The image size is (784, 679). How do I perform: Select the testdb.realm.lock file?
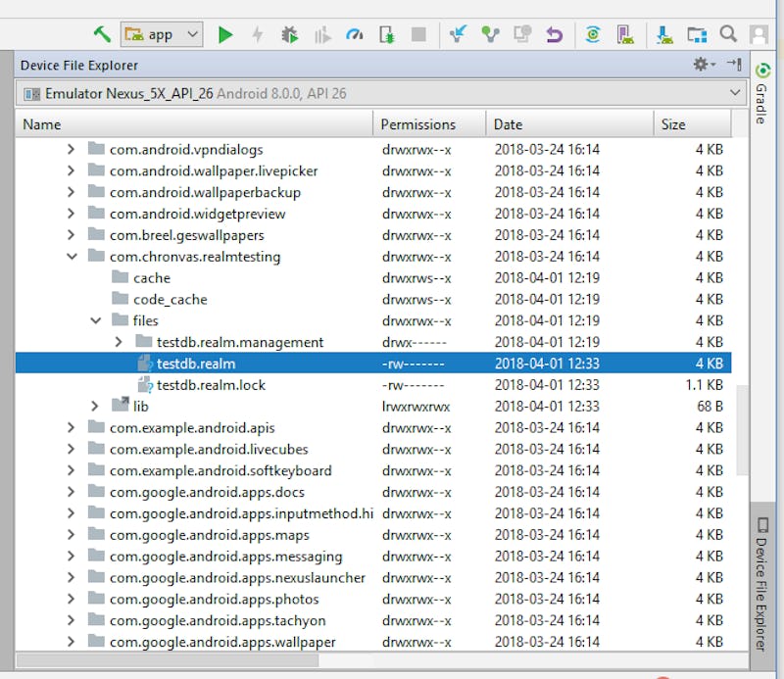click(x=211, y=385)
